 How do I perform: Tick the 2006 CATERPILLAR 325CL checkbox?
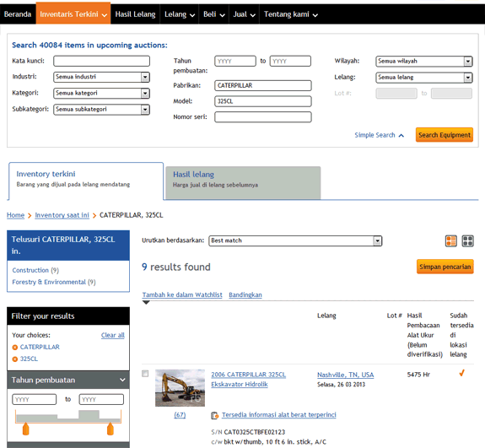click(x=145, y=374)
